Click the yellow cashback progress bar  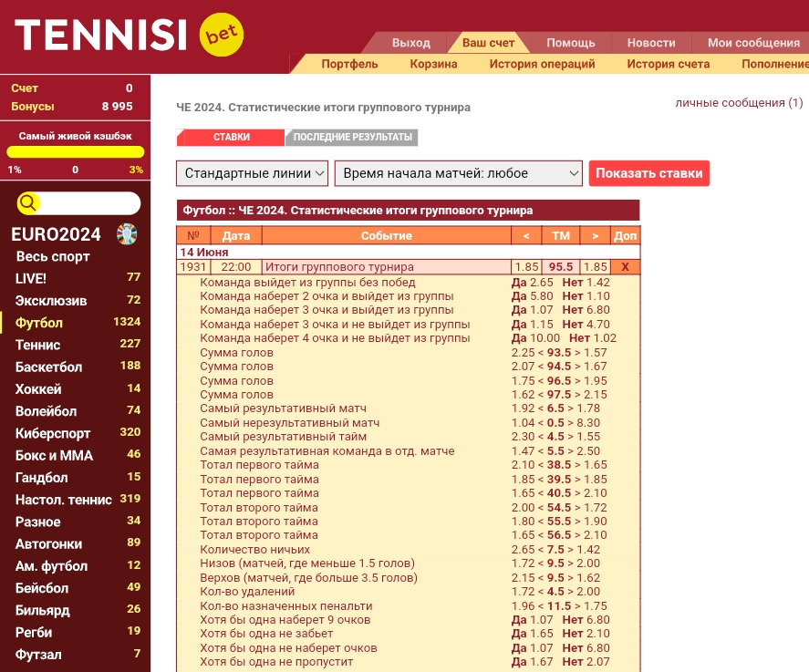pyautogui.click(x=76, y=152)
